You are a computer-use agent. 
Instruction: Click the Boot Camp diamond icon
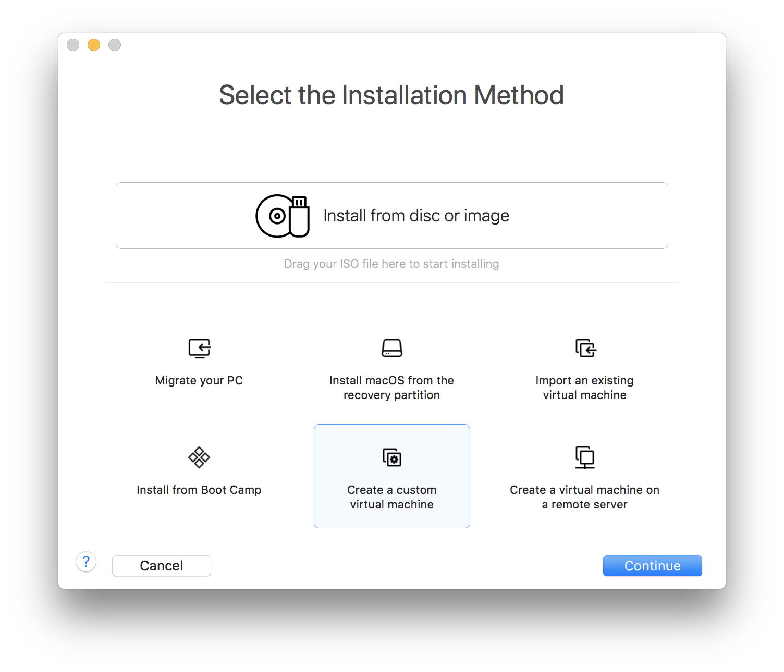(x=199, y=457)
